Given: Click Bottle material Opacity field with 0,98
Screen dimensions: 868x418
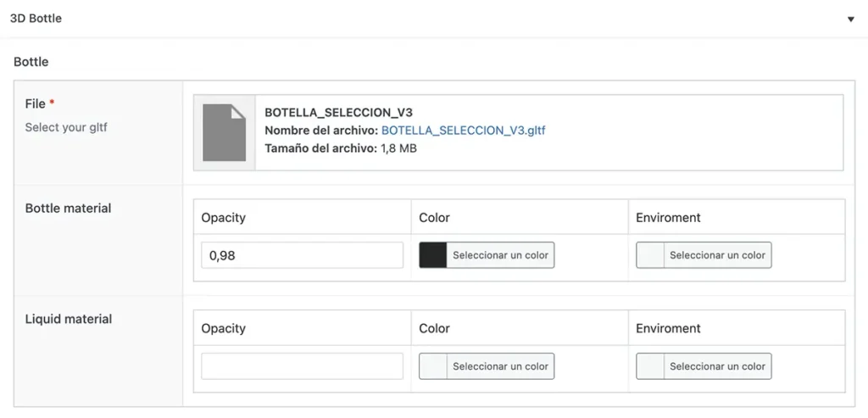Looking at the screenshot, I should (x=302, y=255).
